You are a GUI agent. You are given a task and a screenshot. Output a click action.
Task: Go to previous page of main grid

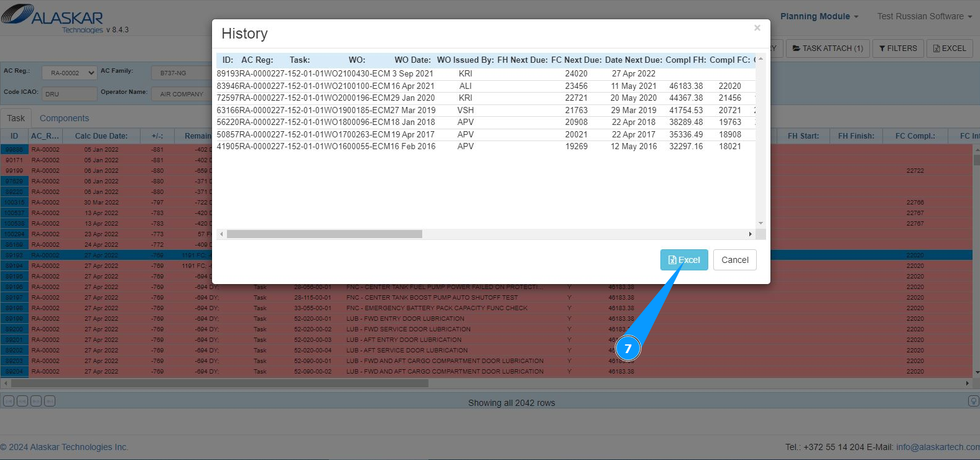[x=22, y=401]
